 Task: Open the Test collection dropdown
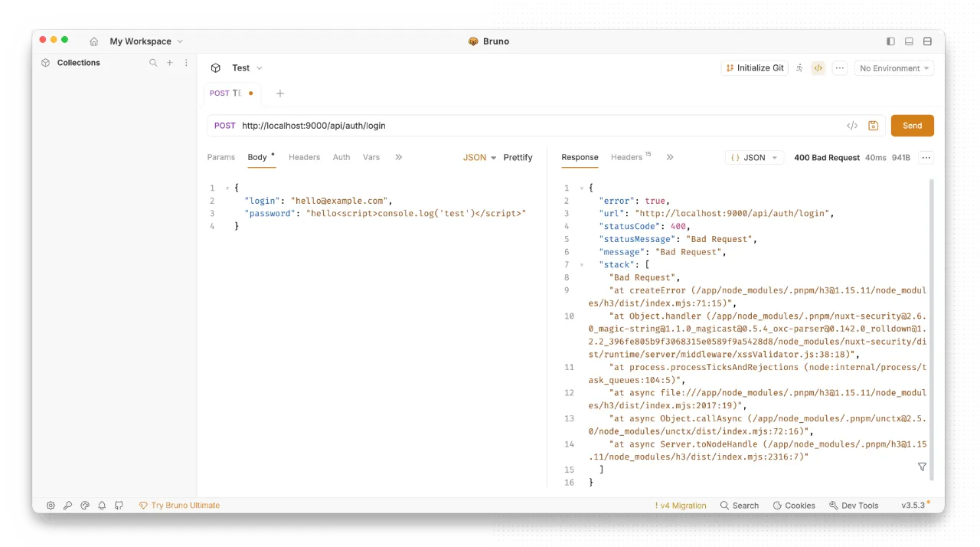[247, 68]
